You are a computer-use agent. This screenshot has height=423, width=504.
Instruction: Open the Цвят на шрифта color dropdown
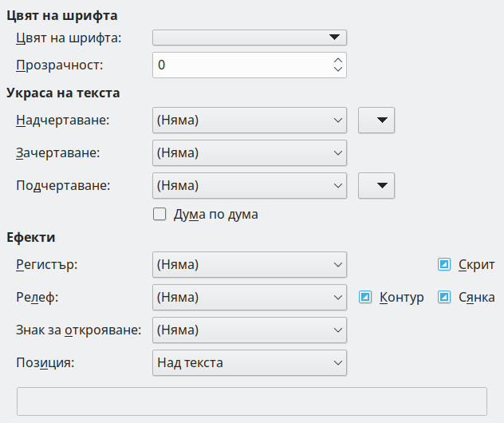pyautogui.click(x=250, y=38)
